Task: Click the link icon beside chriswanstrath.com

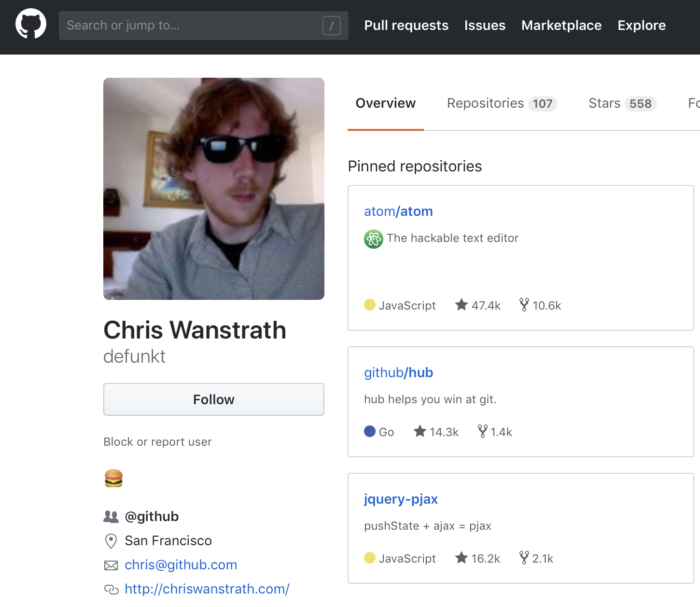Action: coord(112,589)
